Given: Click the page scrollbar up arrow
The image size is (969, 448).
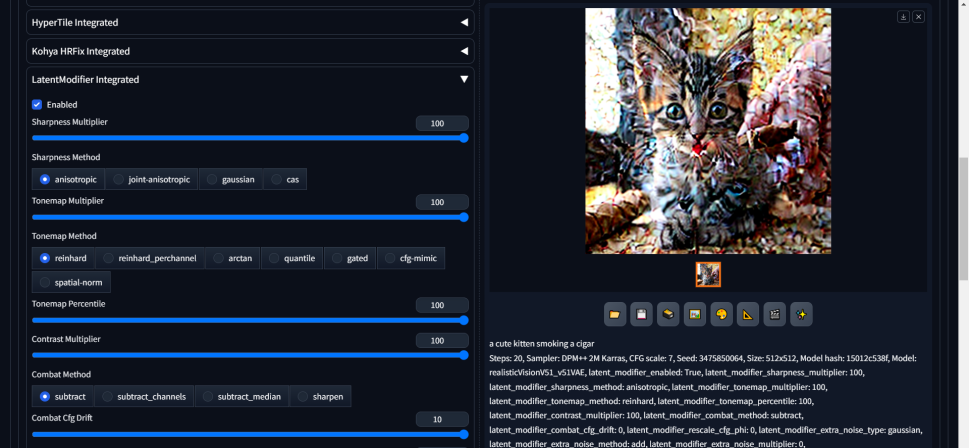Looking at the screenshot, I should point(962,5).
